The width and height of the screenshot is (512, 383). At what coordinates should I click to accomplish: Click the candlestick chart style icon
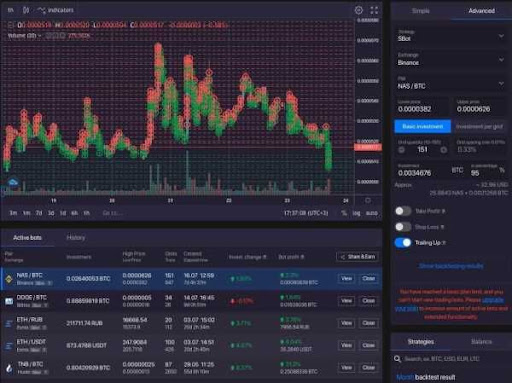pyautogui.click(x=26, y=10)
